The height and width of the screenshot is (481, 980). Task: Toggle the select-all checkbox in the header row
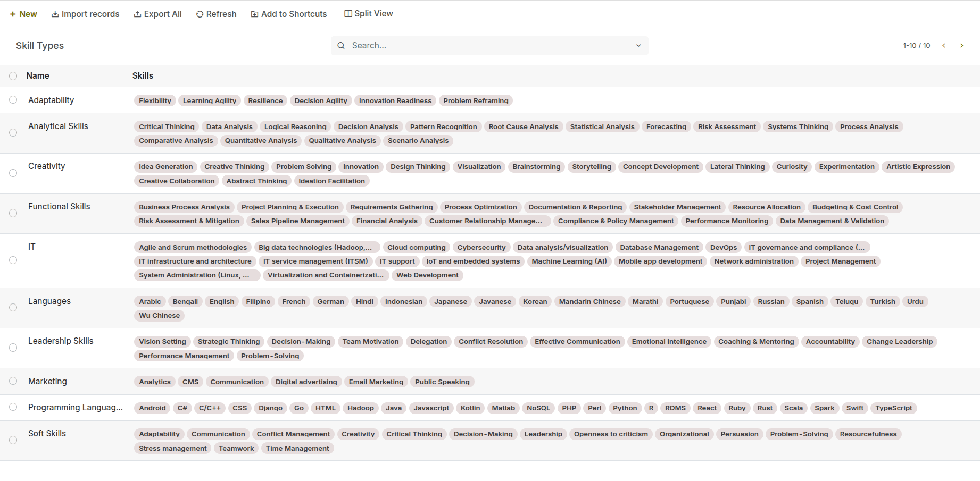(x=13, y=75)
